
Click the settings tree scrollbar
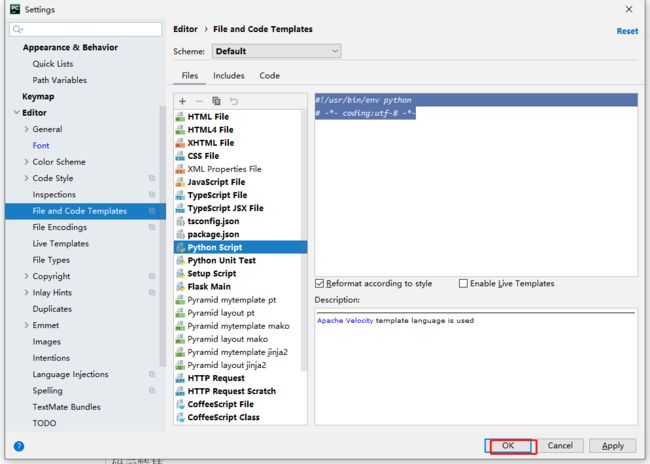click(162, 236)
